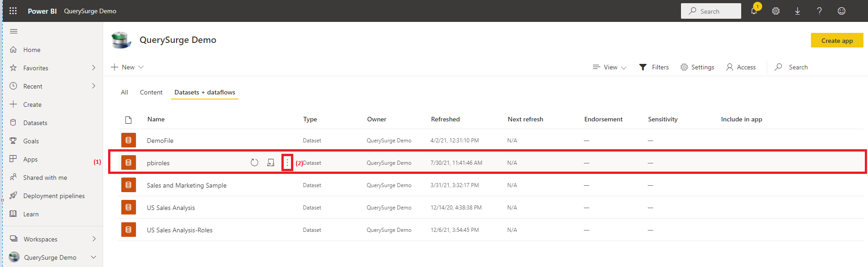Open Learn in the sidebar

(x=31, y=214)
